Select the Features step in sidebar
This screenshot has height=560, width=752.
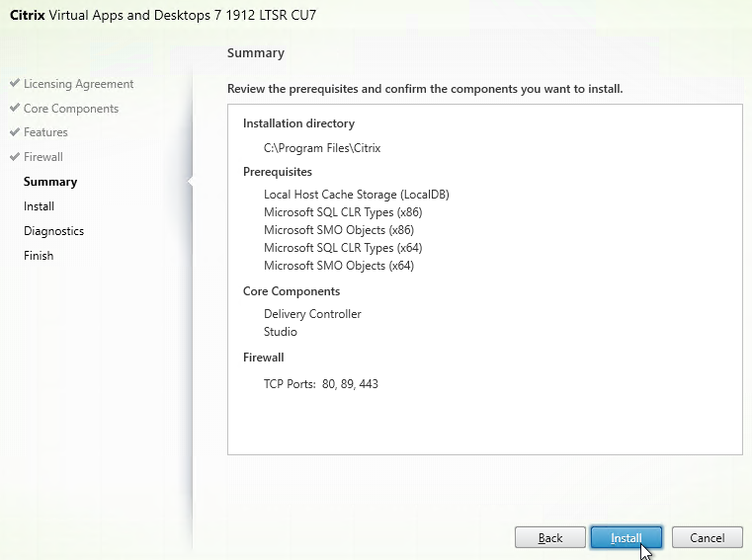(45, 132)
